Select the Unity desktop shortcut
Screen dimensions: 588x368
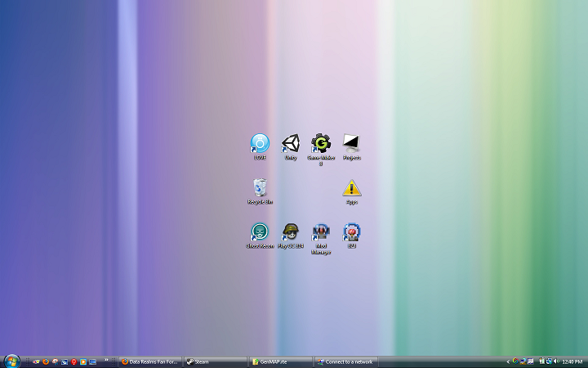click(x=290, y=144)
